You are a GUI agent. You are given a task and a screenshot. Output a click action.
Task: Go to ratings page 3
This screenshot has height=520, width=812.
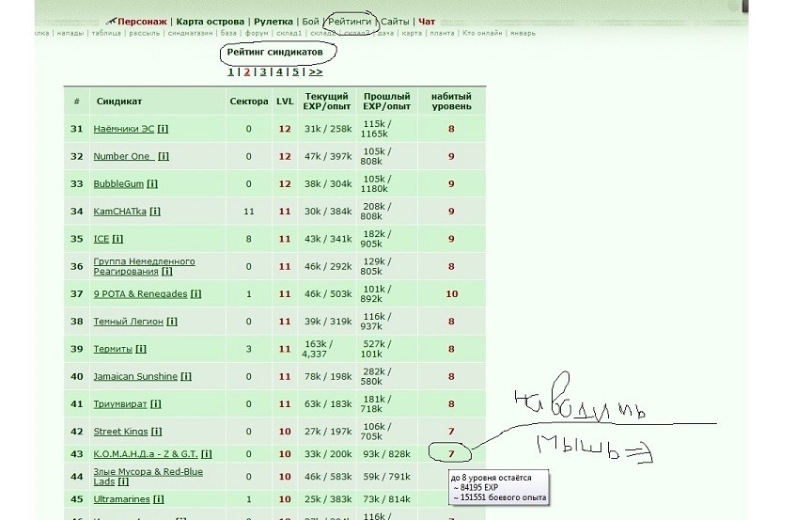[x=263, y=72]
